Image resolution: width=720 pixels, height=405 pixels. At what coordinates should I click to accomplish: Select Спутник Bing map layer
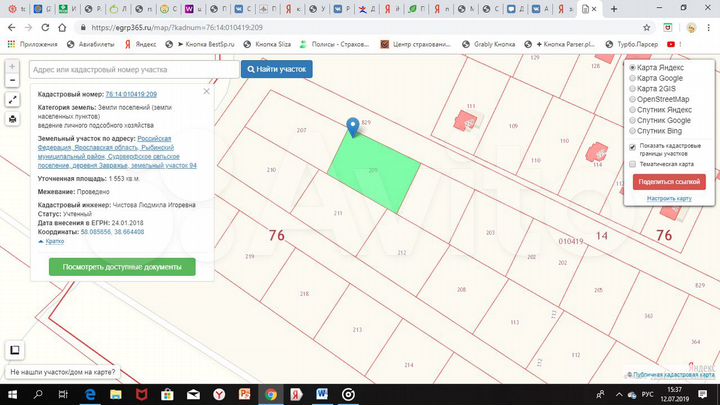click(x=633, y=131)
